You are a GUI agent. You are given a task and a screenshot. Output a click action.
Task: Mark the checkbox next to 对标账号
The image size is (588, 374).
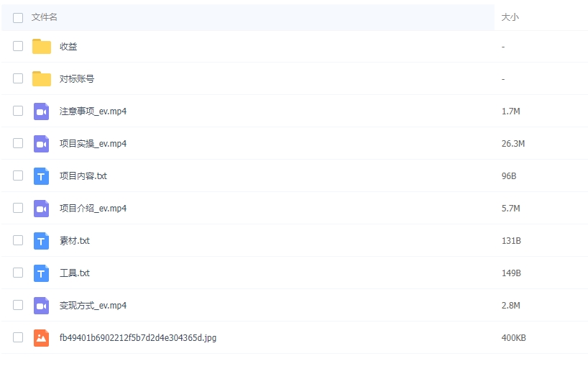coord(18,79)
